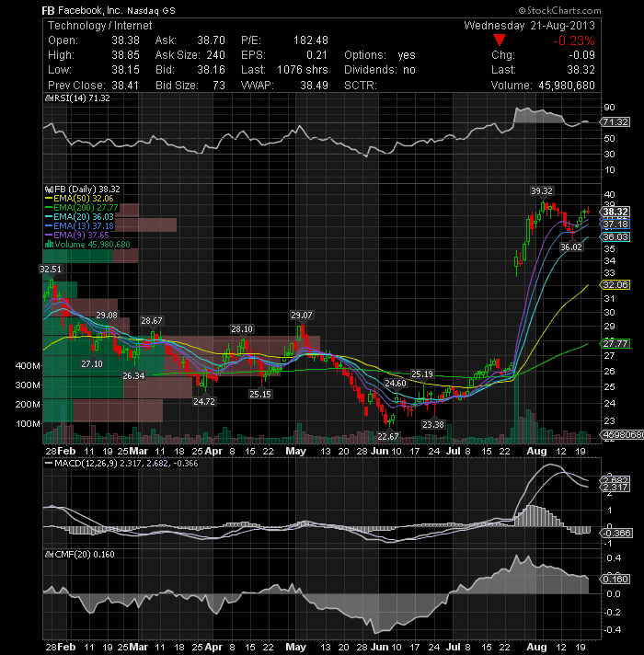The image size is (644, 655).
Task: Click the -0.23% percent change value
Action: (574, 40)
